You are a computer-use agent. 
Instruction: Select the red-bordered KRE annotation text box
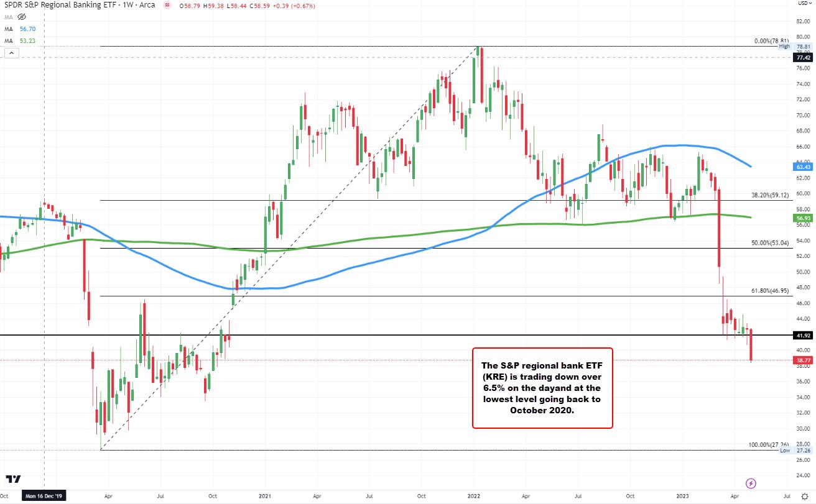(542, 388)
